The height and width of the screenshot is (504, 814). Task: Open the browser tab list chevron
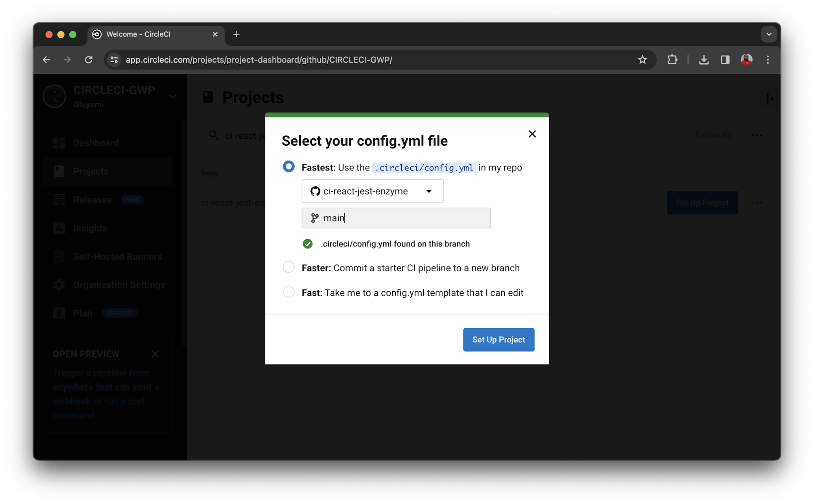coord(768,34)
